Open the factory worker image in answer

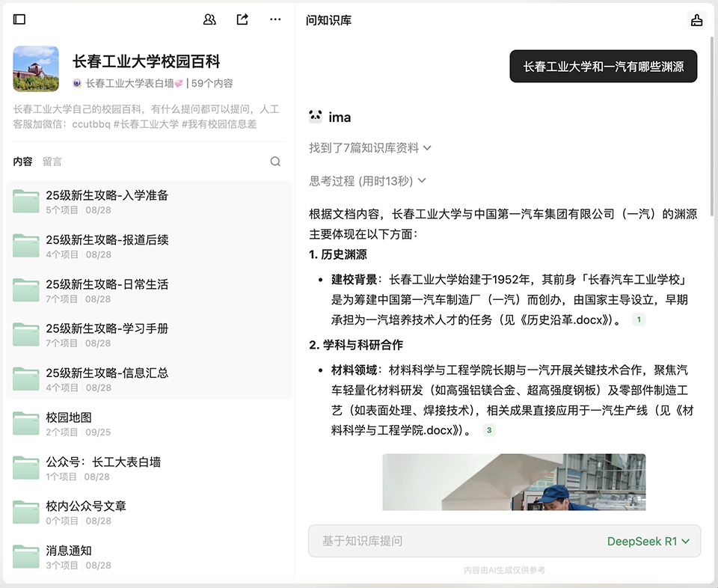pyautogui.click(x=514, y=482)
